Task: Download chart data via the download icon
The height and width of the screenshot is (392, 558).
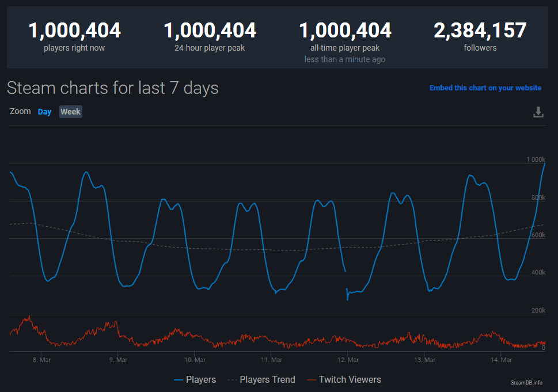Action: point(538,112)
